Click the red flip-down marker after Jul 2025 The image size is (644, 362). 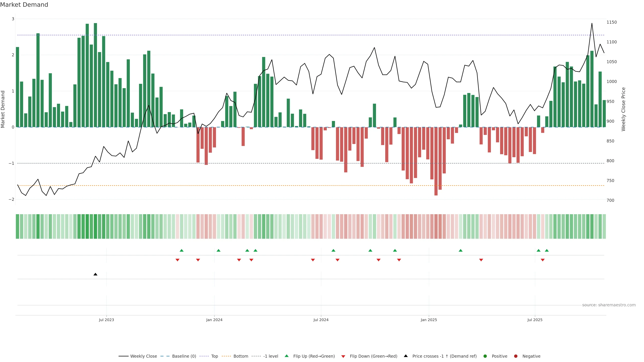click(543, 260)
